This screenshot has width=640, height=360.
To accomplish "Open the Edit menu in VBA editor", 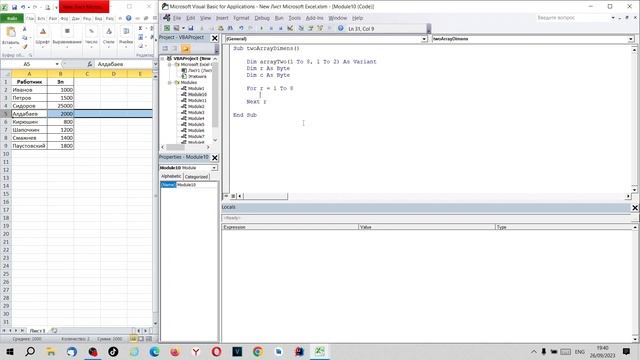I will tap(191, 18).
